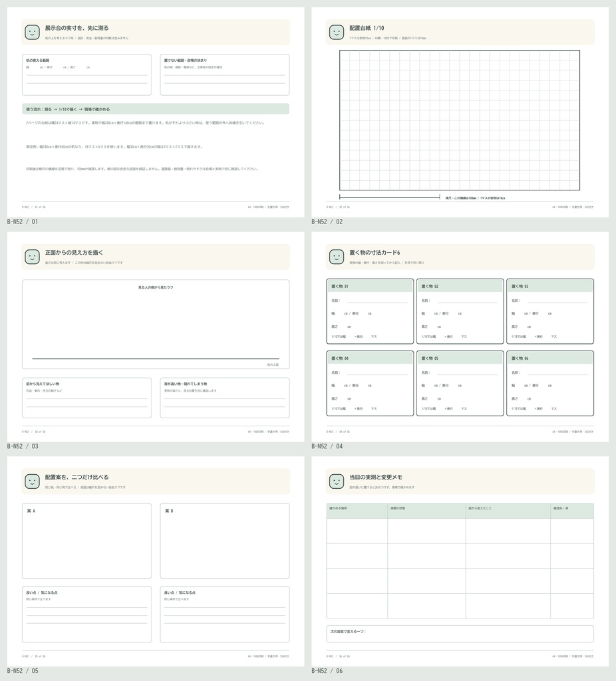This screenshot has width=616, height=681.
Task: Click the 置く物 01 card header
Action: click(370, 286)
